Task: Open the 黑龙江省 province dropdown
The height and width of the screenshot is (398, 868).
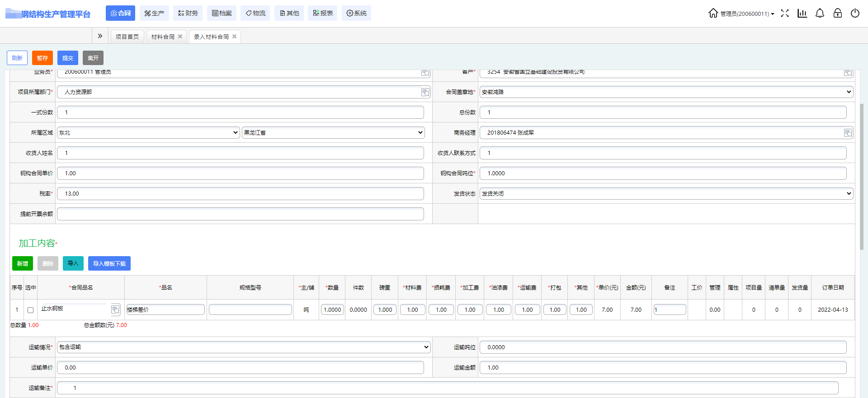Action: coord(333,132)
